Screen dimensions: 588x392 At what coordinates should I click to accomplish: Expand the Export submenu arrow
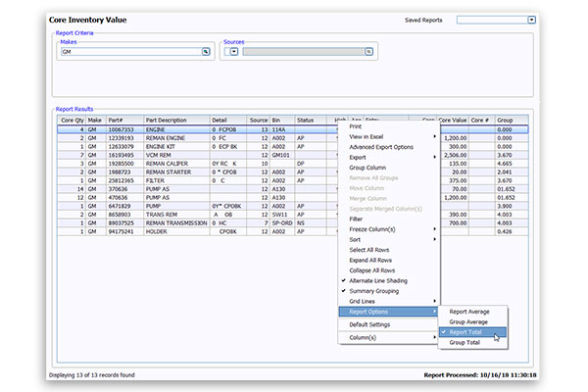pos(436,157)
